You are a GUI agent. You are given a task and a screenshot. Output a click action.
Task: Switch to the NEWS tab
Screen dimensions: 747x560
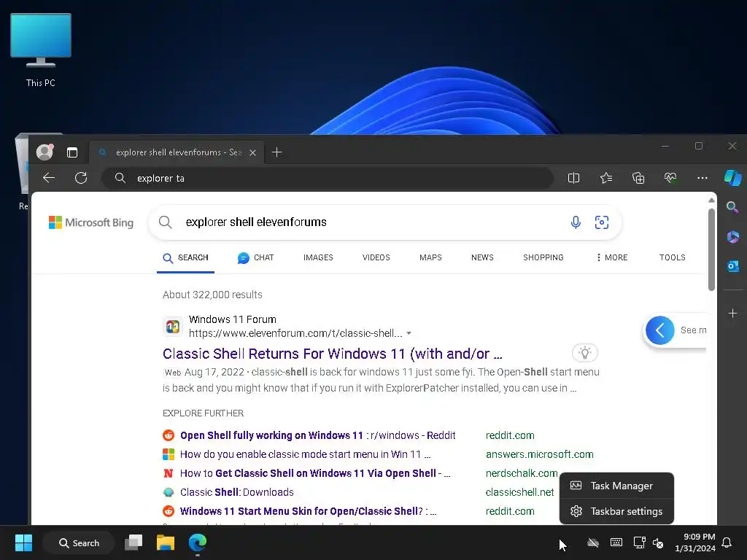(482, 257)
